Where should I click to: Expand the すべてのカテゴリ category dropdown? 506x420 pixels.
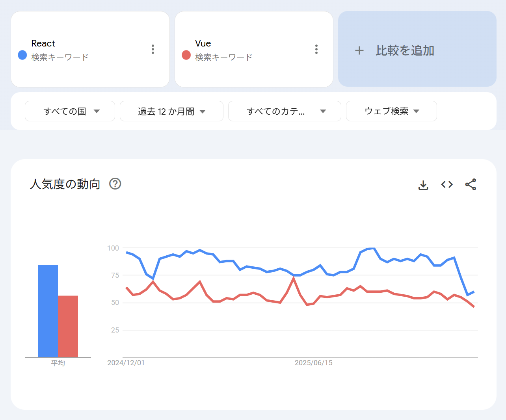click(284, 111)
